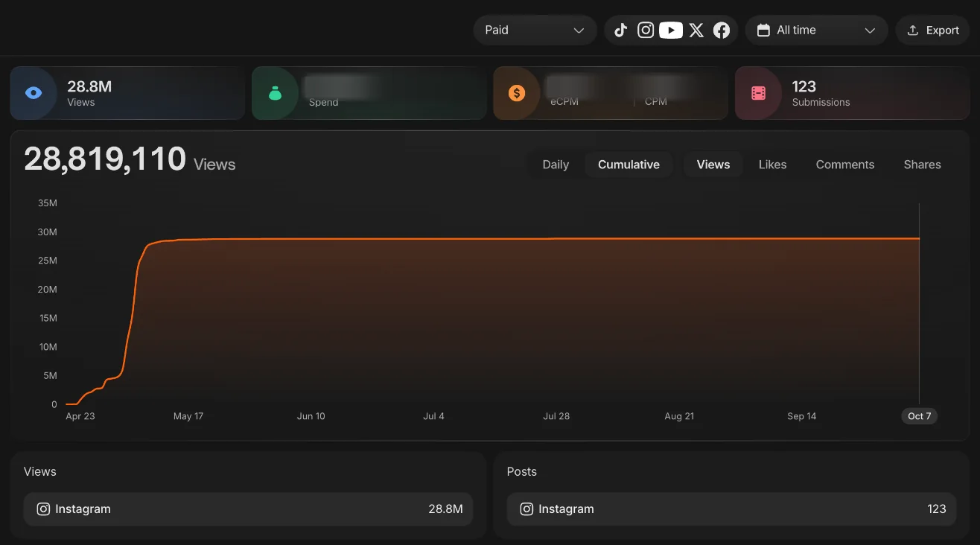This screenshot has height=545, width=980.
Task: Click the 123 value in Posts panel
Action: 937,509
